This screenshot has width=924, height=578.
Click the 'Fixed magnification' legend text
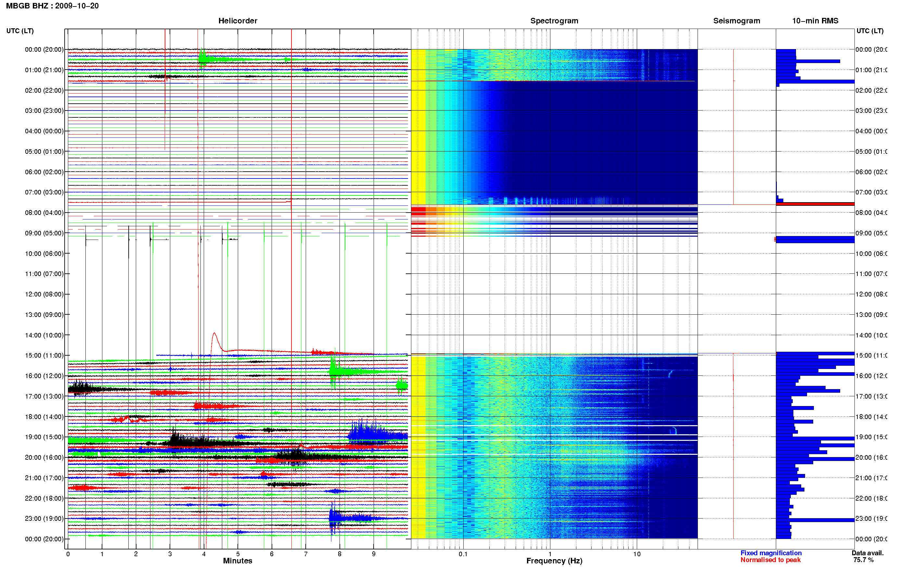coord(771,553)
